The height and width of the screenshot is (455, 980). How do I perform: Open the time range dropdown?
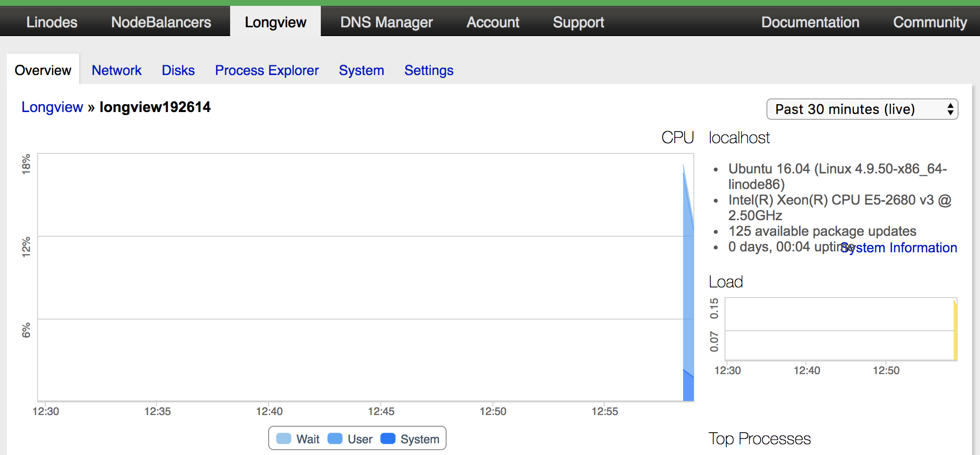[861, 109]
